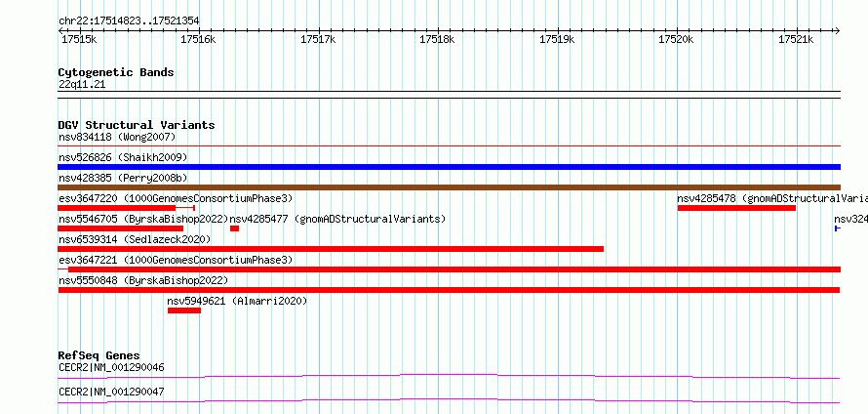868x414 pixels.
Task: Click the 17515k ruler tick label
Action: click(x=79, y=39)
